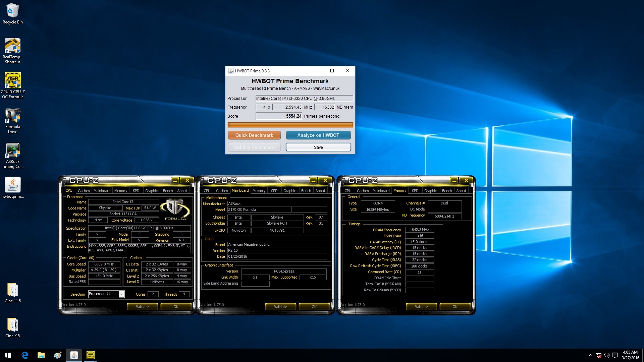Click the Processor name field in HWBOT Prime
This screenshot has height=362, width=644.
coord(304,98)
